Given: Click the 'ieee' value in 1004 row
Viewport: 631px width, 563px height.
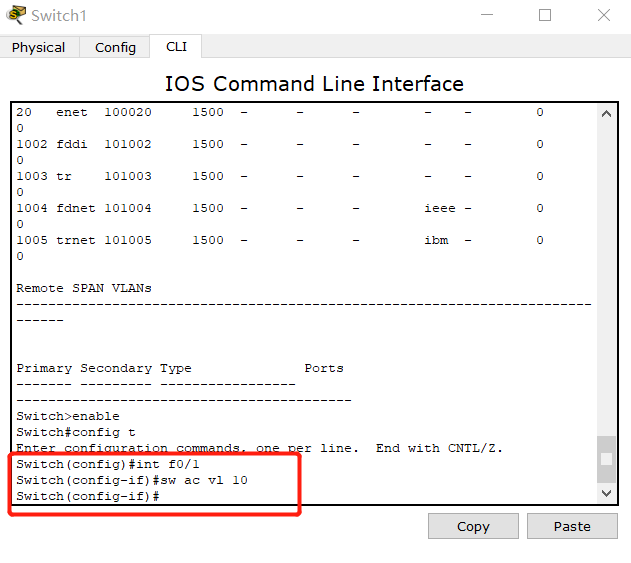Looking at the screenshot, I should (440, 208).
